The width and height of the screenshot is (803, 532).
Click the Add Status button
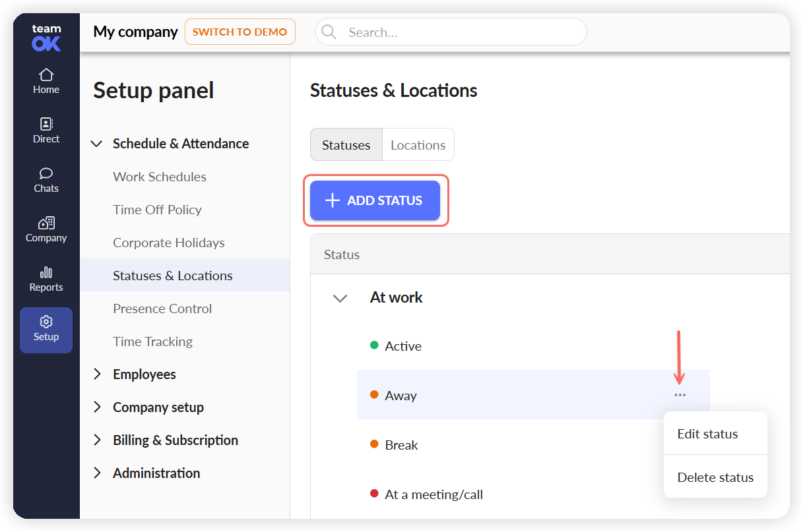pyautogui.click(x=375, y=200)
